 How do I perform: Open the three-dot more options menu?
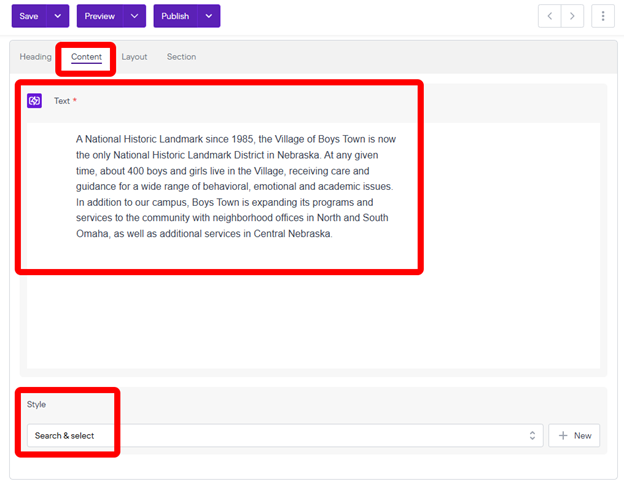tap(603, 16)
